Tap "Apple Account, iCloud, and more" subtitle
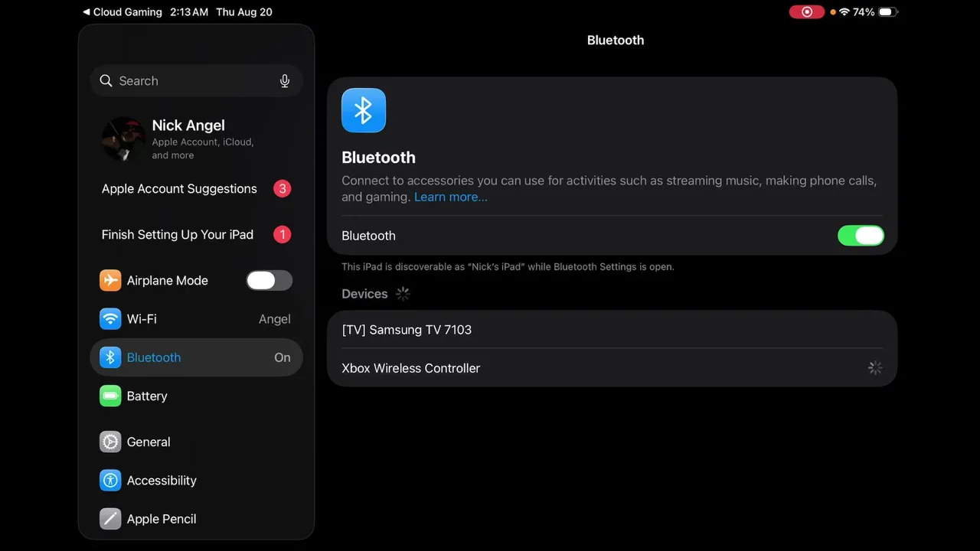The height and width of the screenshot is (551, 980). click(203, 148)
